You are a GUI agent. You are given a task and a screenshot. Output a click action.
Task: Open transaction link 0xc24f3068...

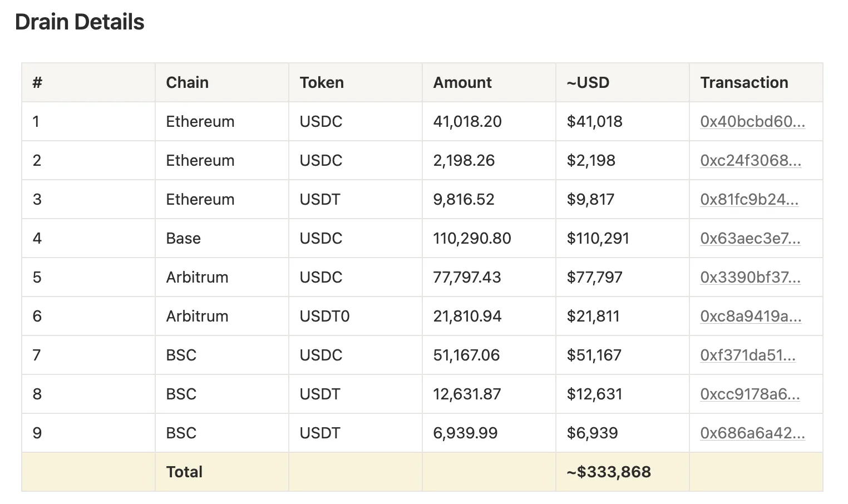tap(750, 160)
